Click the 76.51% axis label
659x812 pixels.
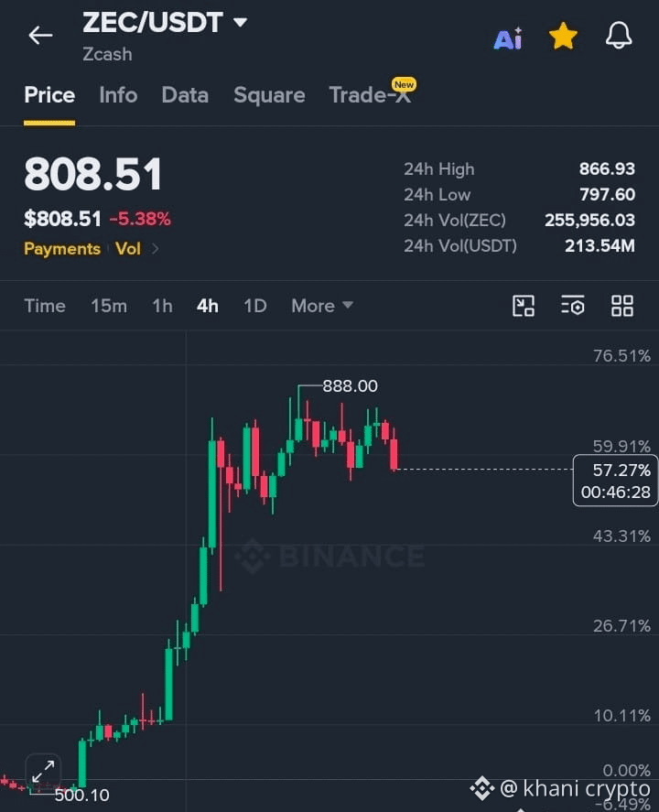621,356
